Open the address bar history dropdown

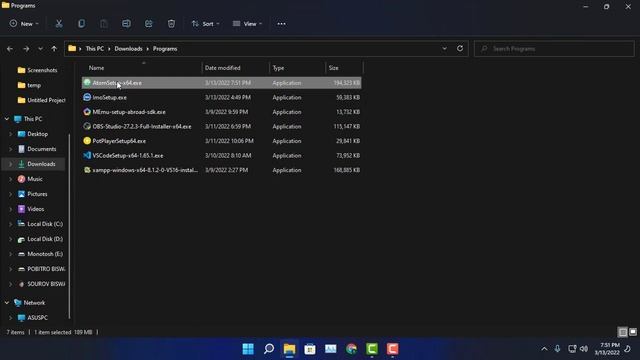tap(444, 49)
